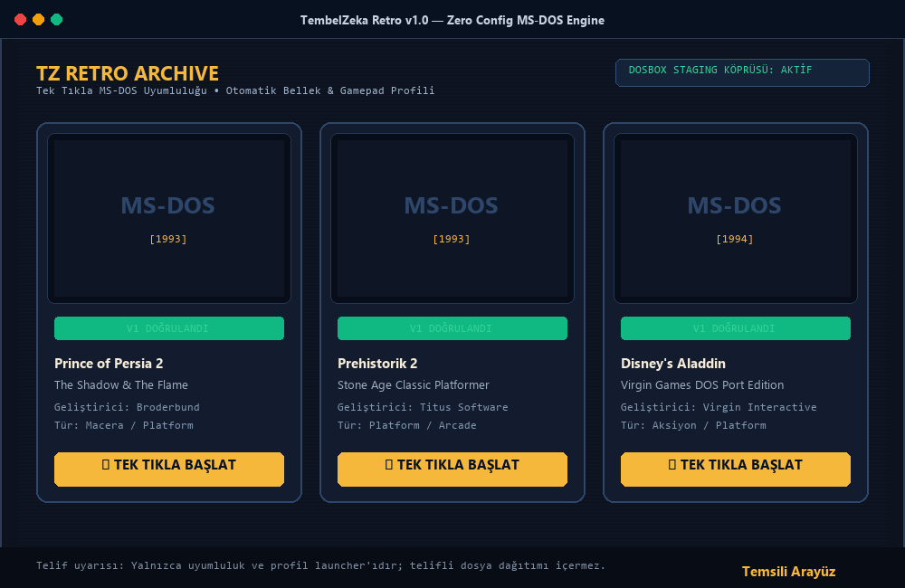Click 'Geliştirici: Titus Software' line

pos(423,407)
